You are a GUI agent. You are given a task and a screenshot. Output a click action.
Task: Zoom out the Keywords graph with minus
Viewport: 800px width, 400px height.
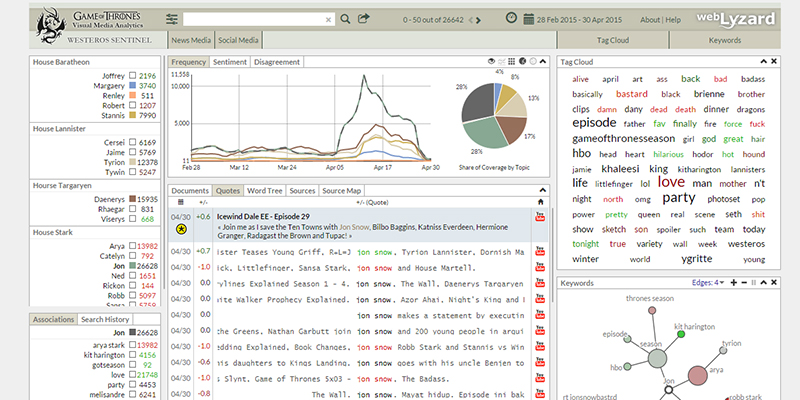coord(744,282)
